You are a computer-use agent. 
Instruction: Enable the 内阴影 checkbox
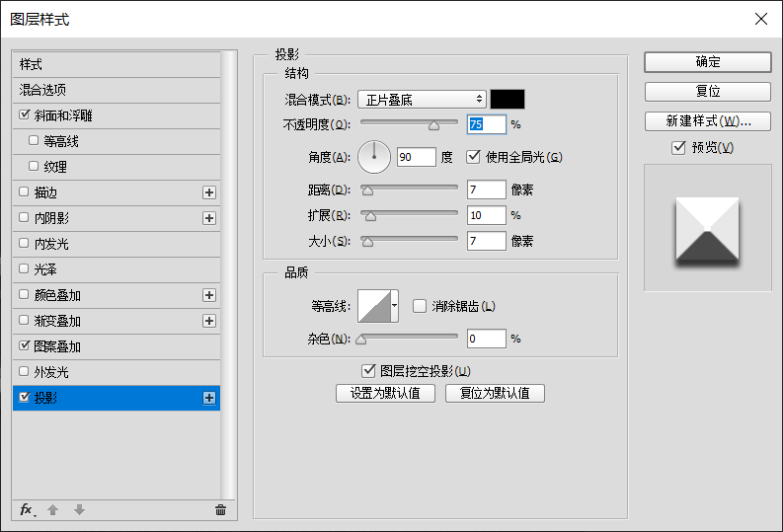(x=24, y=217)
